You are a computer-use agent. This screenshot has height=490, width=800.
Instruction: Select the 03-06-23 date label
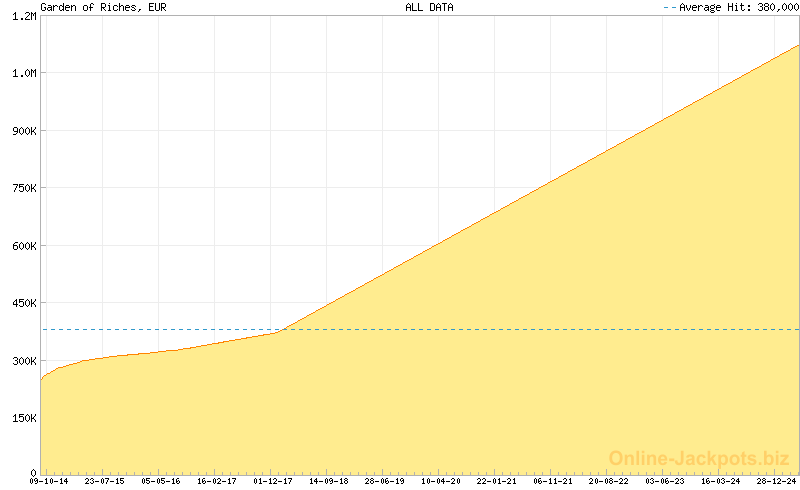pos(665,481)
